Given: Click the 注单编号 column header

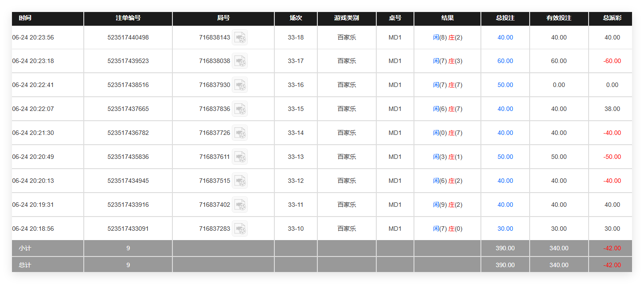Looking at the screenshot, I should coord(128,18).
